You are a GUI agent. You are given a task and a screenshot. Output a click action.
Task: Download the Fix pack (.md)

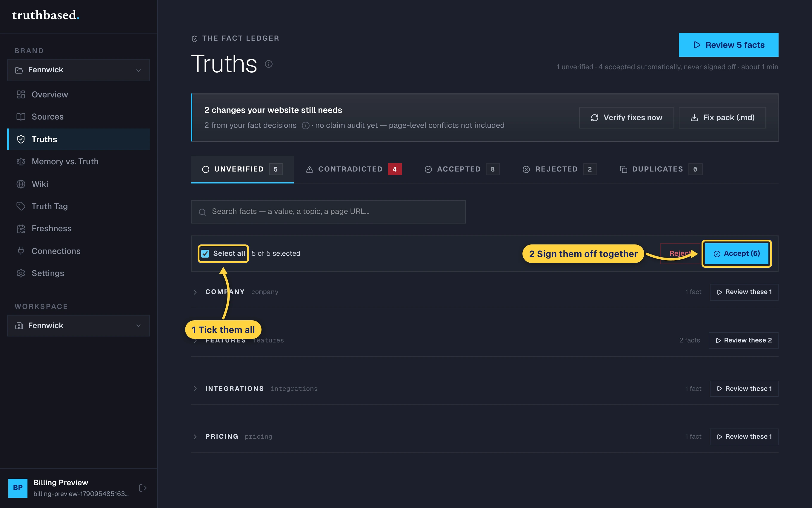[x=722, y=118]
